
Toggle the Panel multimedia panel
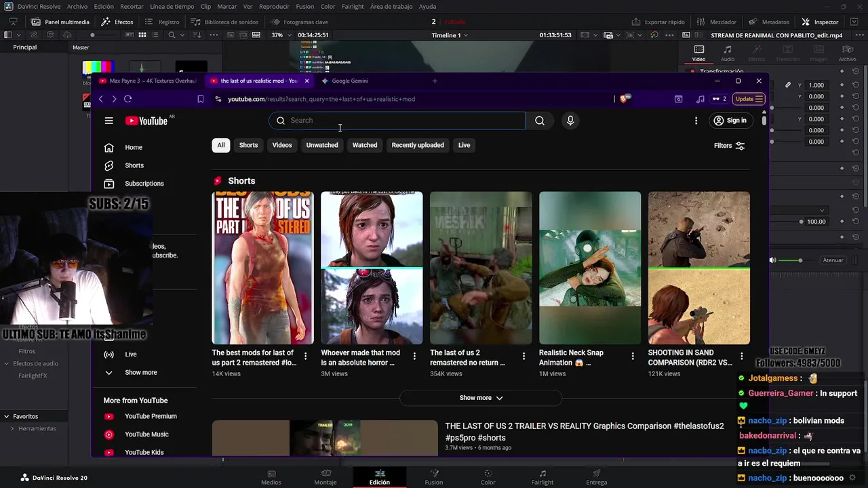60,22
